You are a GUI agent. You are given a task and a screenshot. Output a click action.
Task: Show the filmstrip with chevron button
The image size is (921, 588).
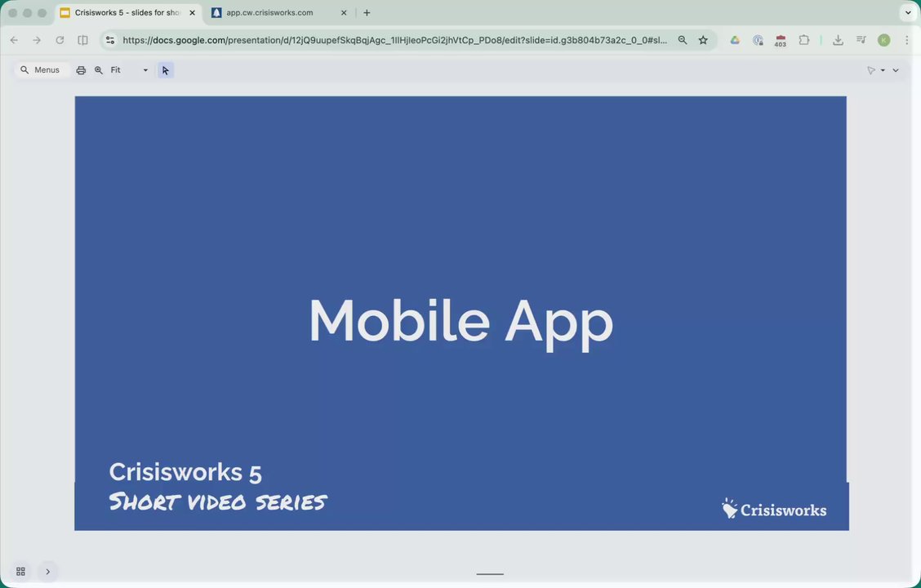click(48, 572)
